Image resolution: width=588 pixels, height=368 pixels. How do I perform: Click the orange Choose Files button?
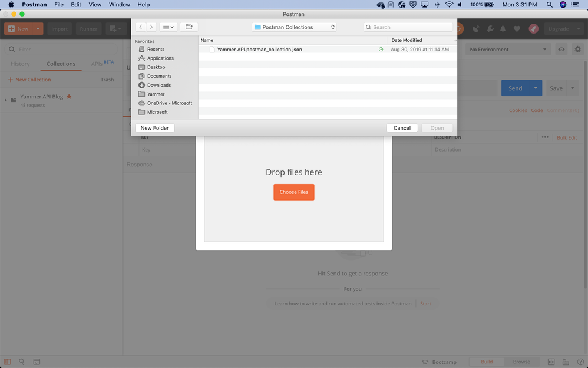[x=294, y=192]
